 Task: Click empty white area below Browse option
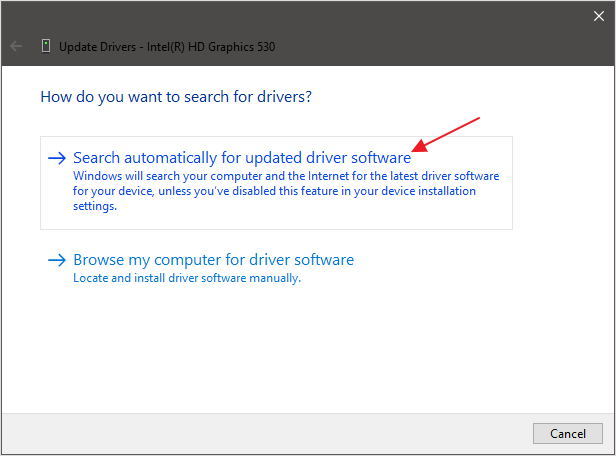pos(300,350)
